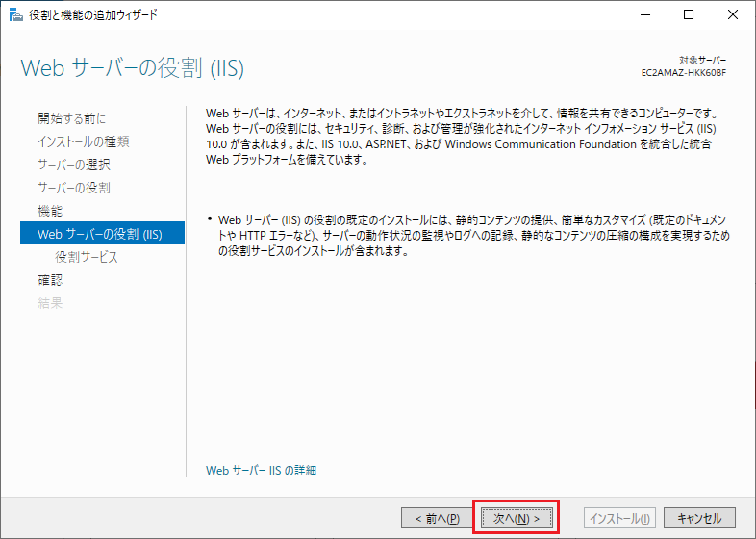Open the 役割サービス sub-step
The width and height of the screenshot is (756, 539).
(87, 257)
